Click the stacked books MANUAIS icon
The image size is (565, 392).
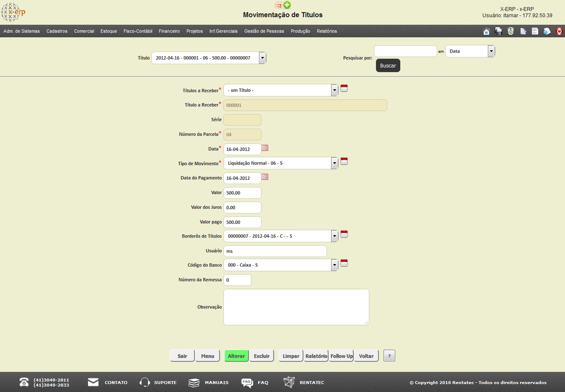194,382
